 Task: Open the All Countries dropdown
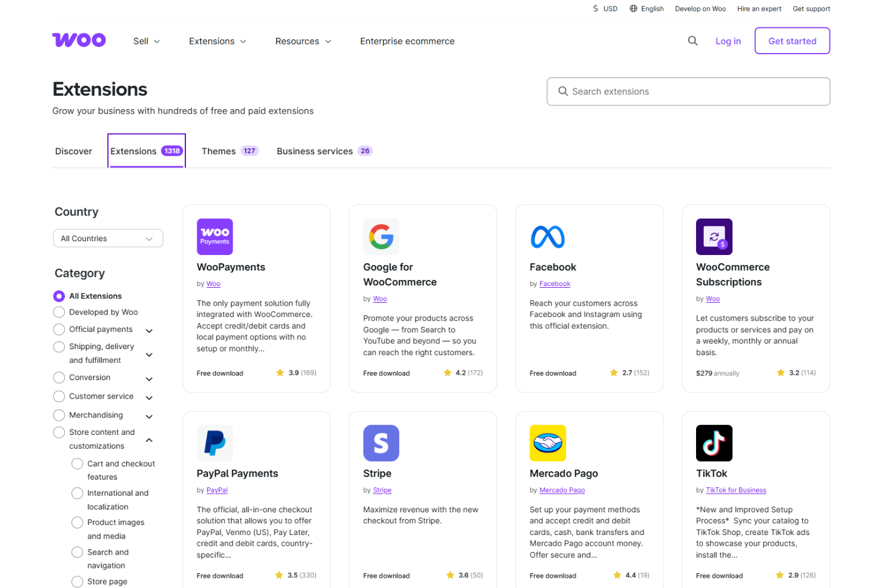(x=108, y=238)
